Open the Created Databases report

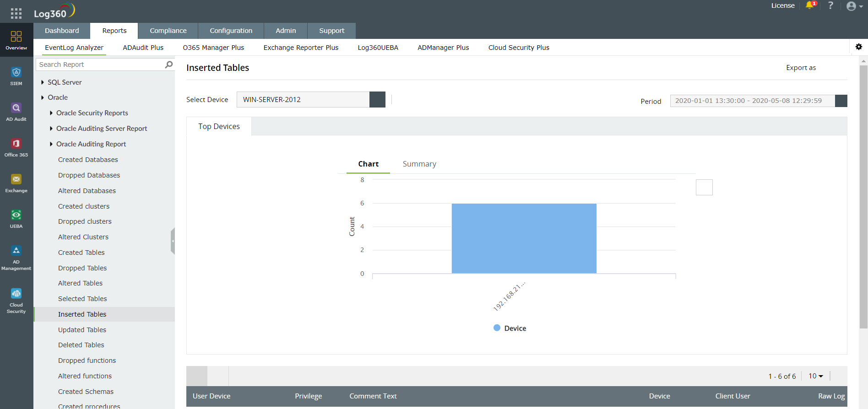[88, 160]
